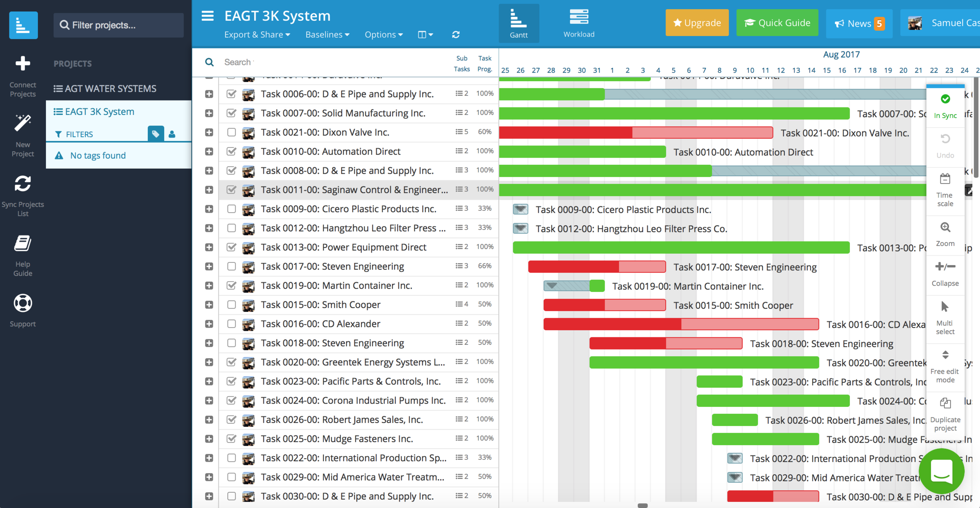Expand Task 0011-00 Saginaw Control row

click(209, 190)
